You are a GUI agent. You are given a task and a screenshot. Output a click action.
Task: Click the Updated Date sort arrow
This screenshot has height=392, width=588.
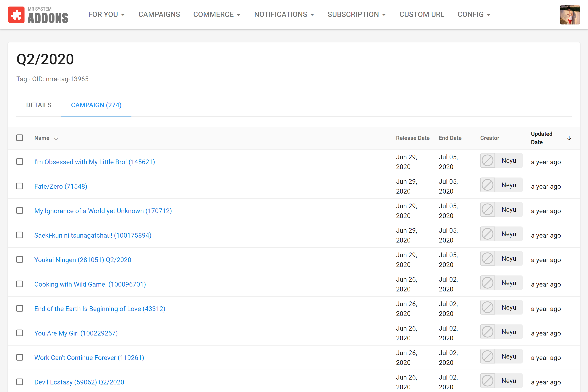(569, 138)
